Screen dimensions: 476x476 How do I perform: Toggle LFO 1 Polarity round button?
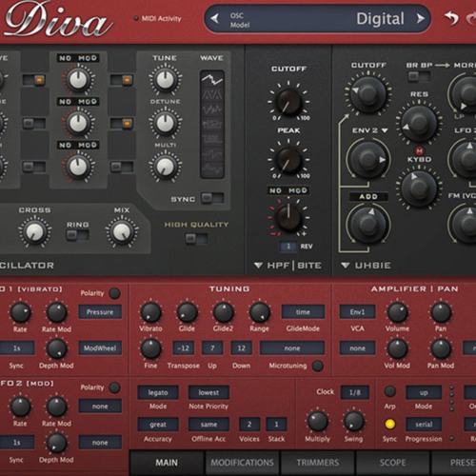click(x=114, y=293)
